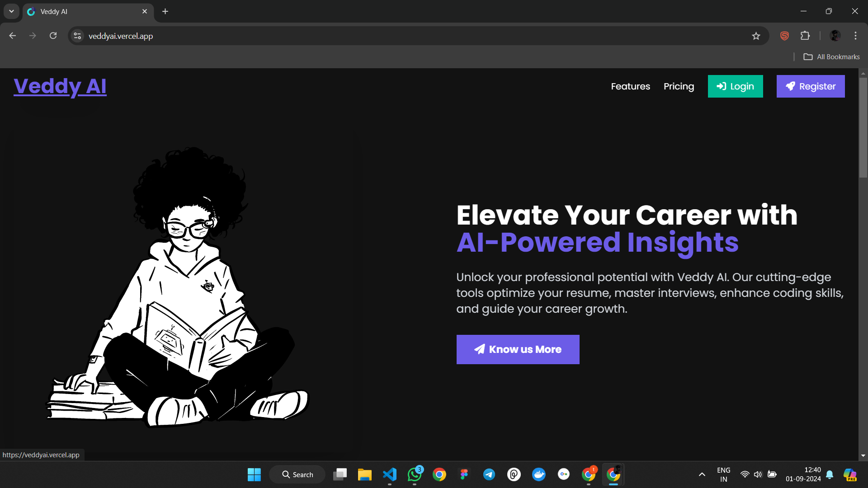
Task: Click the purple Register button
Action: click(x=810, y=86)
